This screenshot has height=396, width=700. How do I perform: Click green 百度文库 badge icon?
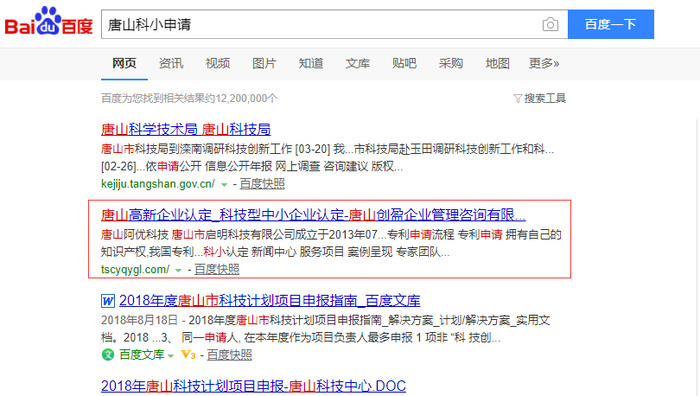pyautogui.click(x=108, y=355)
